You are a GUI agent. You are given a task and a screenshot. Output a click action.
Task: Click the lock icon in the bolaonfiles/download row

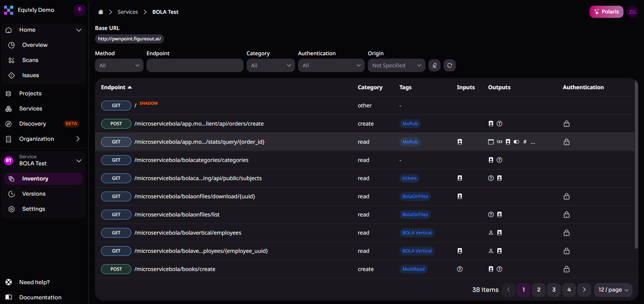coord(567,197)
